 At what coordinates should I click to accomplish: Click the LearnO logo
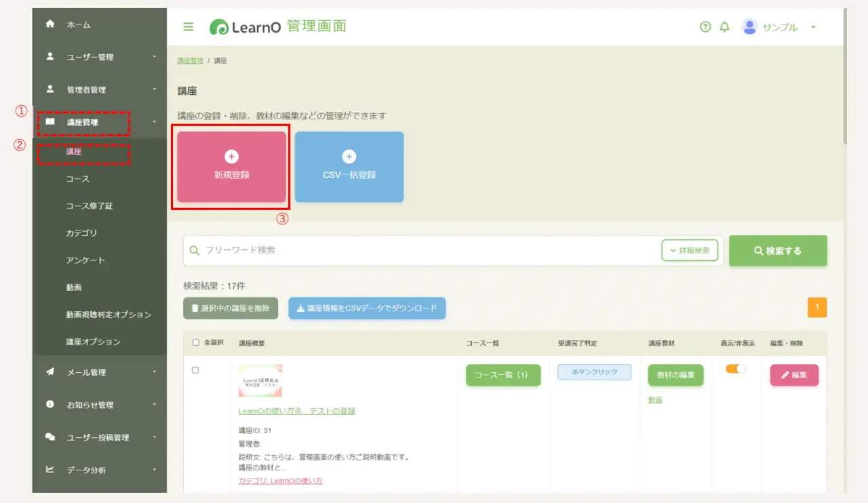[x=245, y=27]
